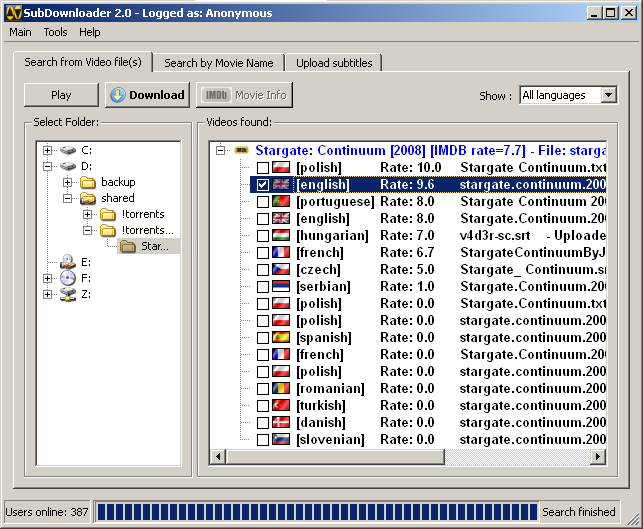Click the window resize grip
Image resolution: width=643 pixels, height=529 pixels.
coord(634,520)
